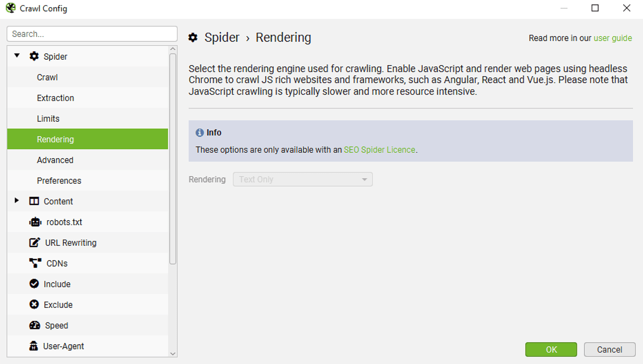643x364 pixels.
Task: Click the Speed gauge icon
Action: point(34,325)
